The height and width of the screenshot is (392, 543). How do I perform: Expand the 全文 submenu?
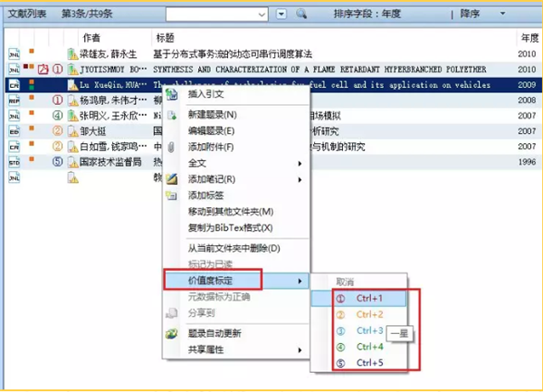point(236,163)
